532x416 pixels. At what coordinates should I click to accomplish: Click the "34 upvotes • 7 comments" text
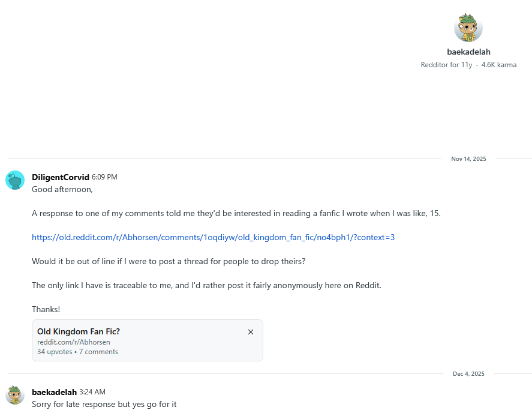77,352
